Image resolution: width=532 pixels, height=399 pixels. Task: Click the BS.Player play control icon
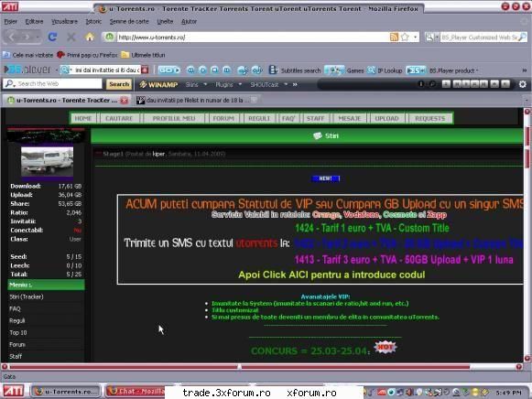point(202,70)
